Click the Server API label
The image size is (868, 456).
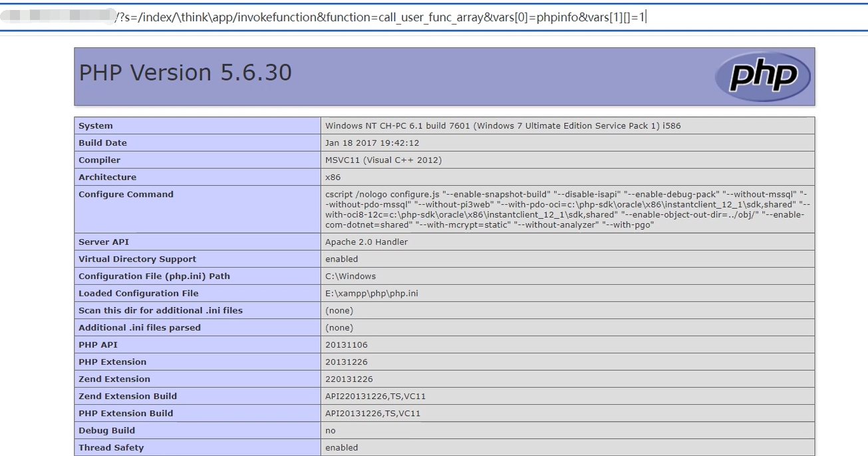pos(104,242)
